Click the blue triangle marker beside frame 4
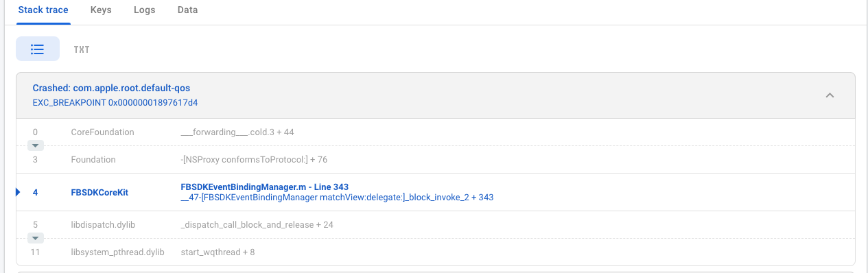Image resolution: width=868 pixels, height=273 pixels. pos(19,192)
